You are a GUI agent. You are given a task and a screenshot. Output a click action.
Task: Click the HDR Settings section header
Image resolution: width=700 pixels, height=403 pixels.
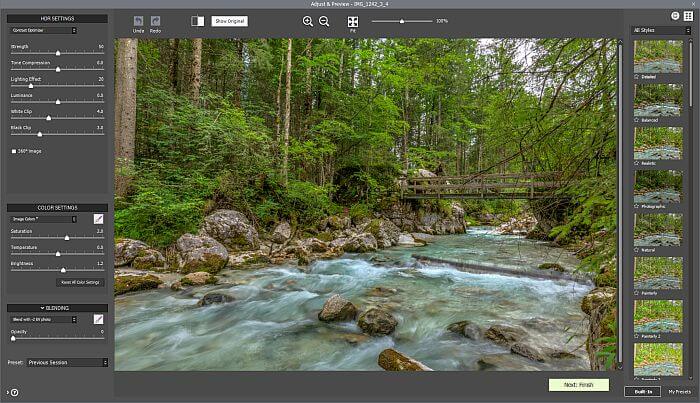coord(57,18)
